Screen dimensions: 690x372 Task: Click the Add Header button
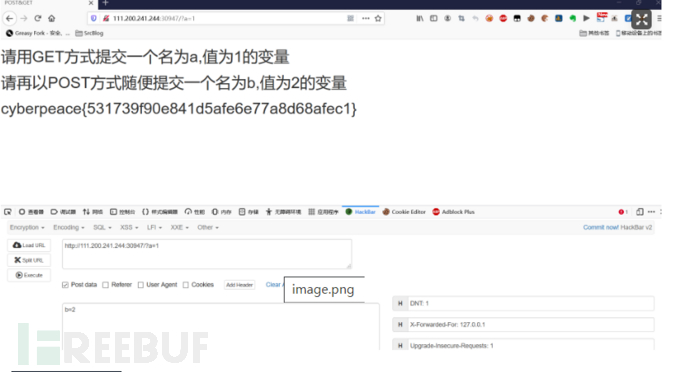239,285
